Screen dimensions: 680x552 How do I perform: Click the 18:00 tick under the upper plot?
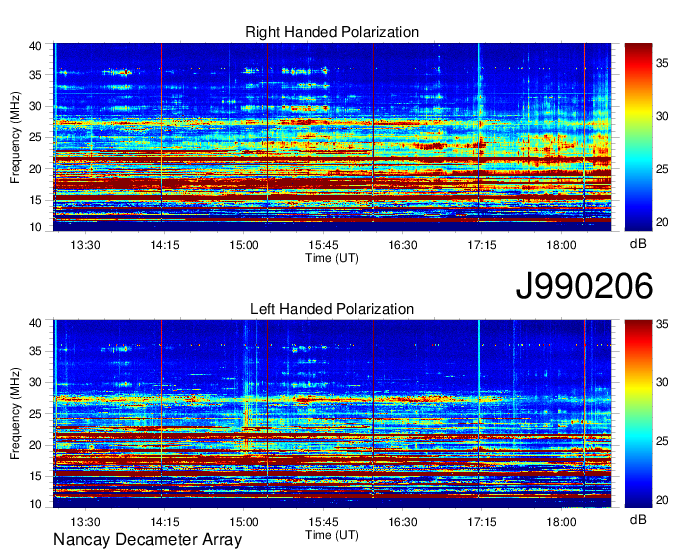[561, 245]
